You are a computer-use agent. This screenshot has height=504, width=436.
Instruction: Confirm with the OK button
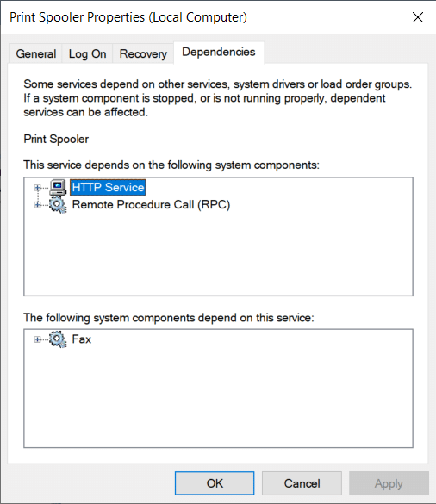pos(215,483)
